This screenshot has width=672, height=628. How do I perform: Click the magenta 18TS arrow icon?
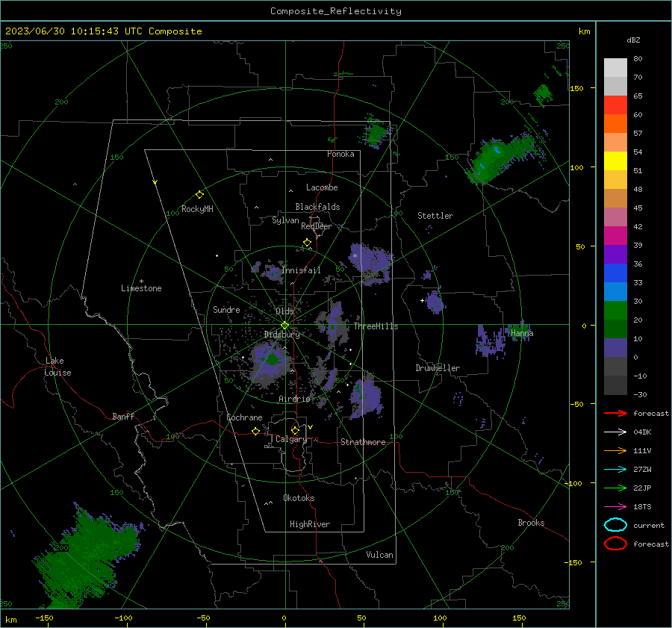[x=615, y=507]
